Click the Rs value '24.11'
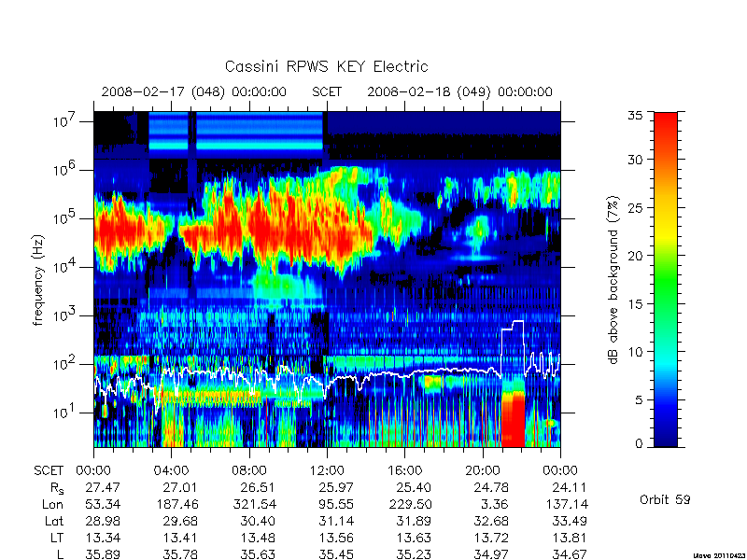 tap(570, 488)
